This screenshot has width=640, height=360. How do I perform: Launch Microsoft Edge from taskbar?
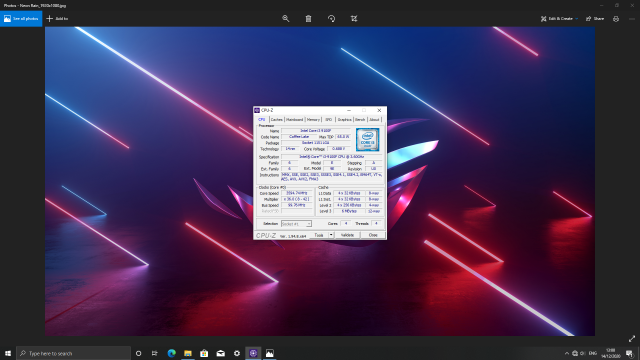[171, 353]
